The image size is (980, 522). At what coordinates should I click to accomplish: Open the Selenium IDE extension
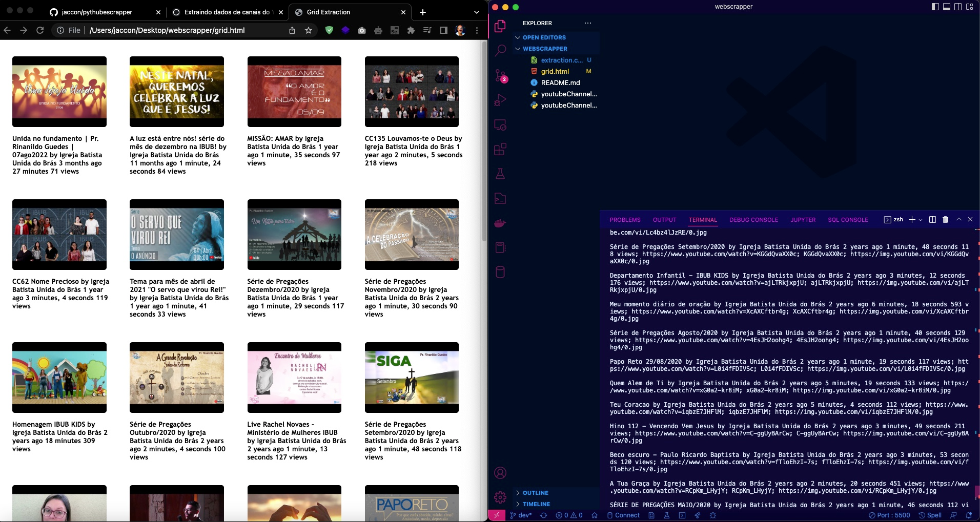[395, 30]
